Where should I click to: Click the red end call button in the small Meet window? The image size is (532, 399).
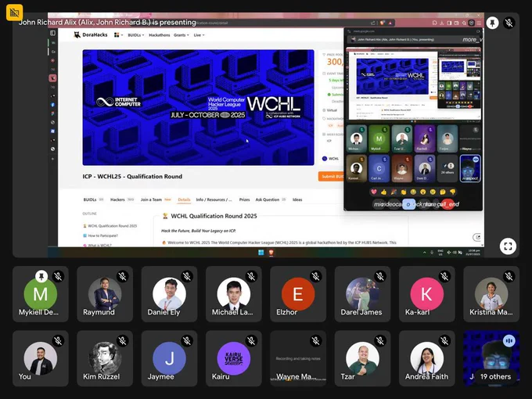coord(448,204)
